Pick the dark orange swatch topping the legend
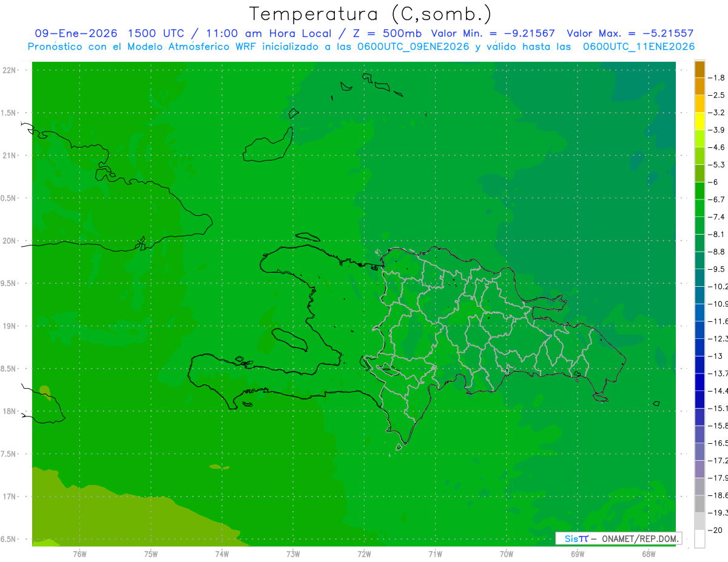The height and width of the screenshot is (562, 728). pos(699,69)
